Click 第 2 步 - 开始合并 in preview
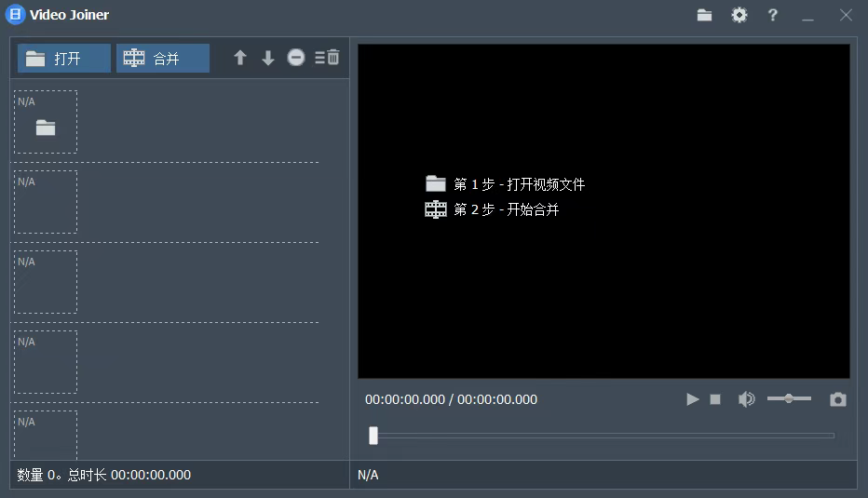Image resolution: width=868 pixels, height=498 pixels. [x=507, y=209]
